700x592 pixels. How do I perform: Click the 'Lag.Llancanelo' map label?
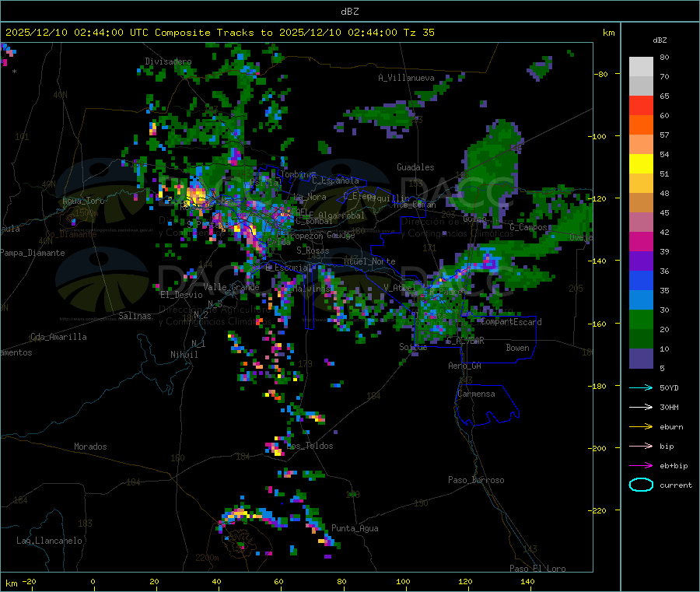coord(49,541)
